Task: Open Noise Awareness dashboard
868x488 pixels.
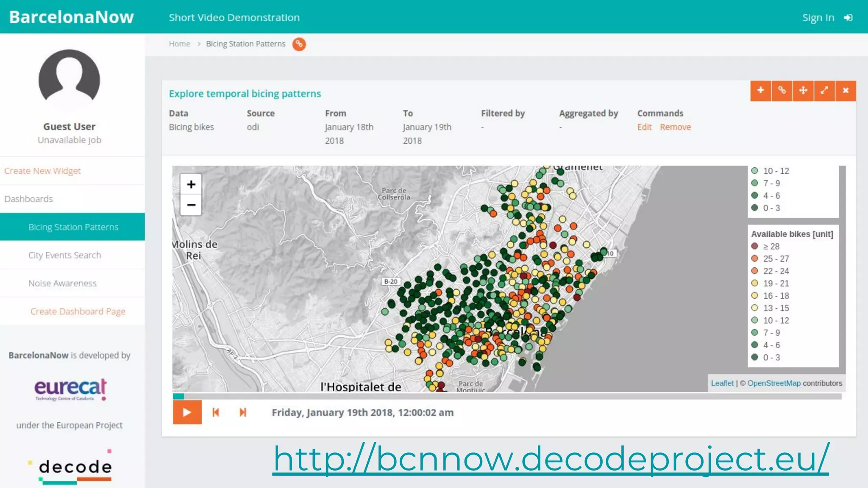Action: (x=62, y=283)
